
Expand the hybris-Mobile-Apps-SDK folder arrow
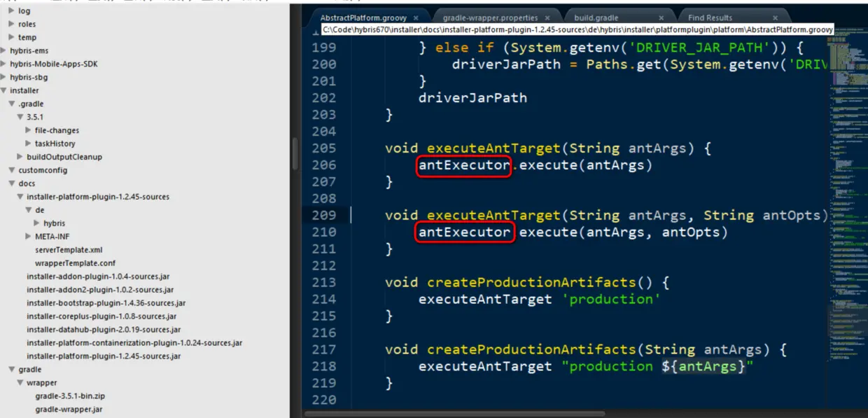tap(4, 64)
